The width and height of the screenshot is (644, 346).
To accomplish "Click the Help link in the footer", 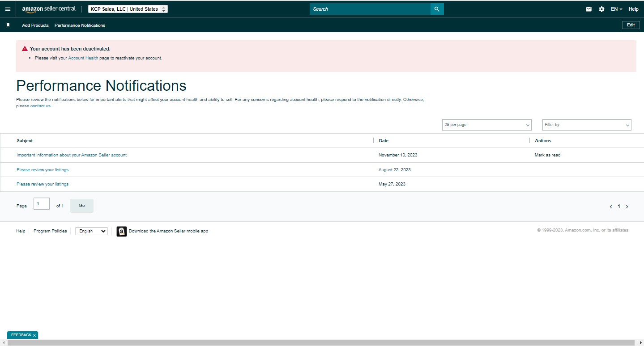I will (x=21, y=231).
